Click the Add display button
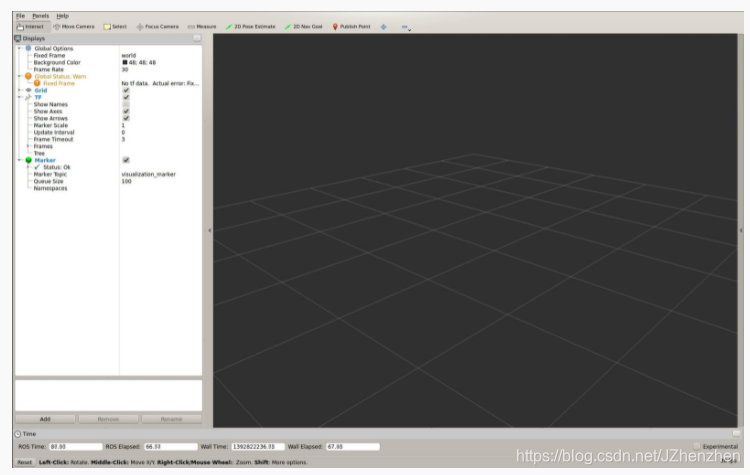Screen dimensions: 750x475 click(45, 419)
